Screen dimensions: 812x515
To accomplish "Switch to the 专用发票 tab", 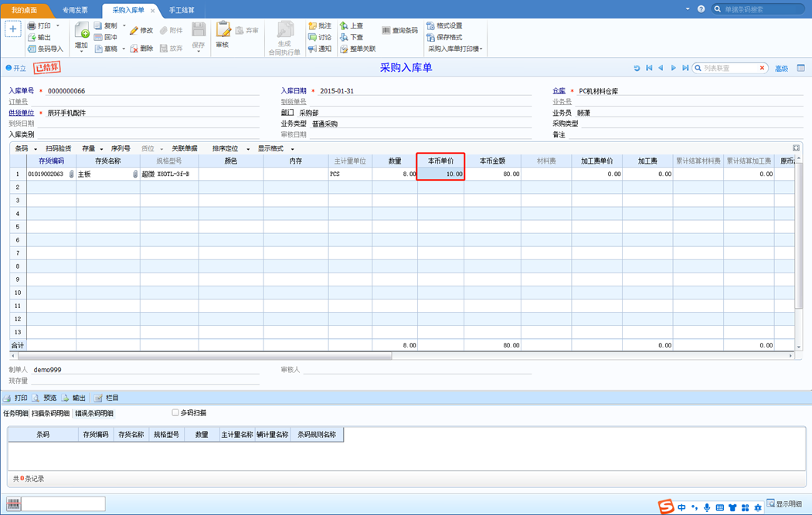I will point(75,10).
